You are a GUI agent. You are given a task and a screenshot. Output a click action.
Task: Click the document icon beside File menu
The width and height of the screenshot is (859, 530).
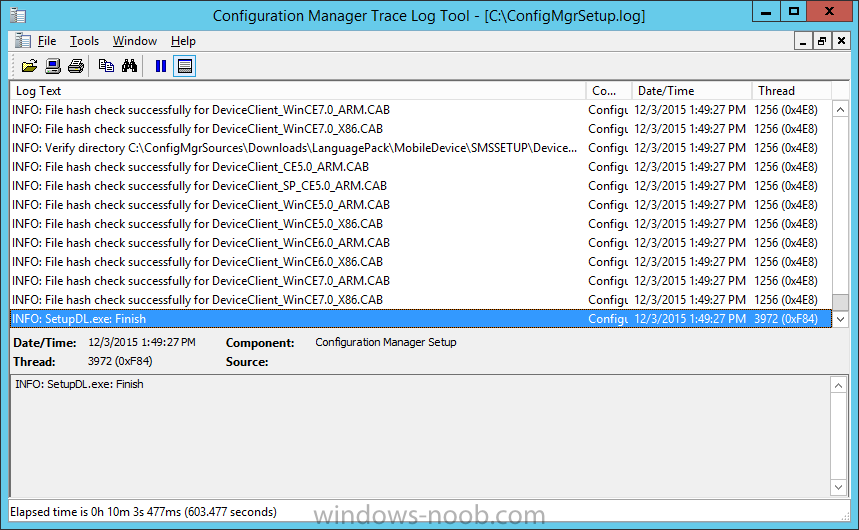(22, 41)
